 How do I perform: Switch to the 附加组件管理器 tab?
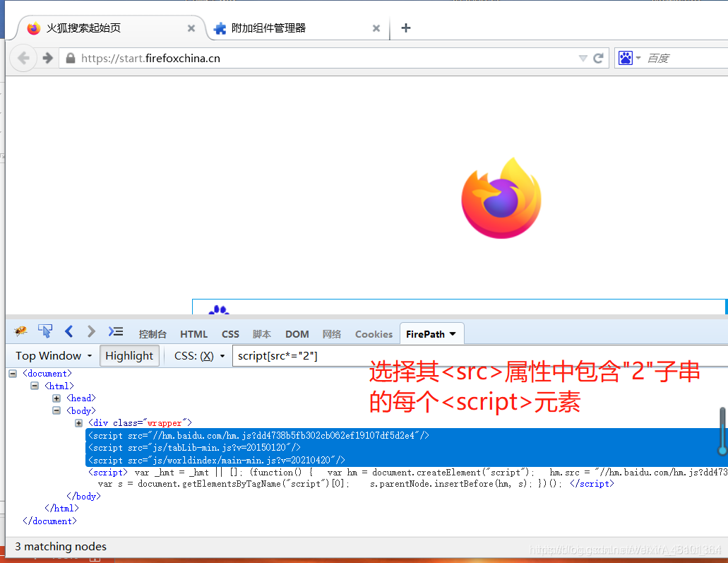(297, 28)
